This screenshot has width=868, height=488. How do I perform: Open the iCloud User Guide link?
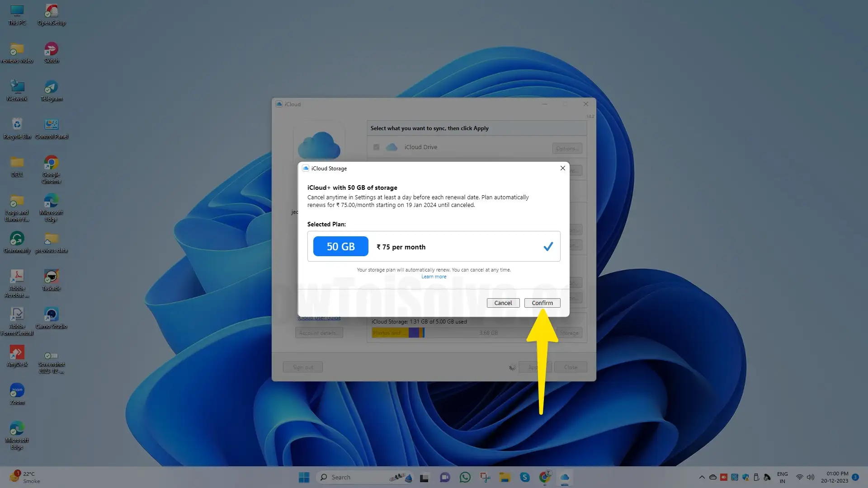click(x=319, y=318)
